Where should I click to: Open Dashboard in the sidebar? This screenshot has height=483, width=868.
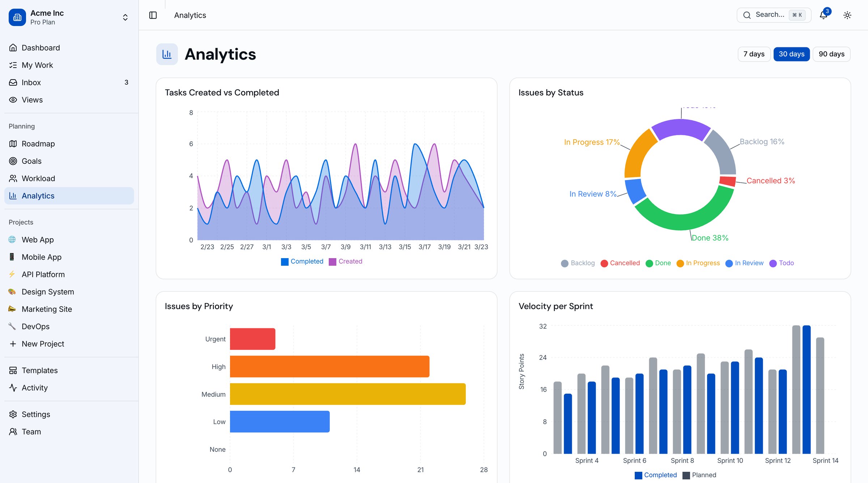[69, 48]
